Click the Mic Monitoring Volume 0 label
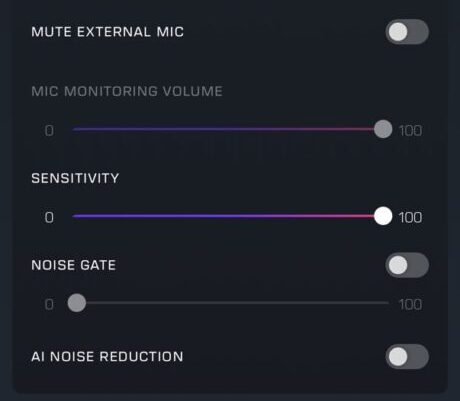 49,131
